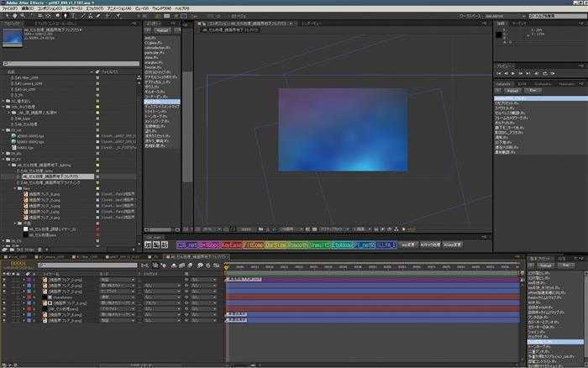Open blend mode dropdown for layer 1
Viewport: 588px width, 368px height.
click(x=117, y=280)
